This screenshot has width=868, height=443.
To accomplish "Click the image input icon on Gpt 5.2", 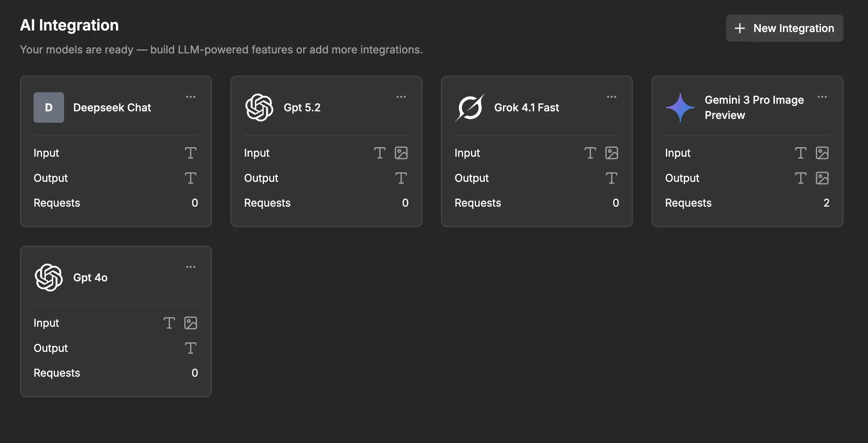I will [402, 152].
